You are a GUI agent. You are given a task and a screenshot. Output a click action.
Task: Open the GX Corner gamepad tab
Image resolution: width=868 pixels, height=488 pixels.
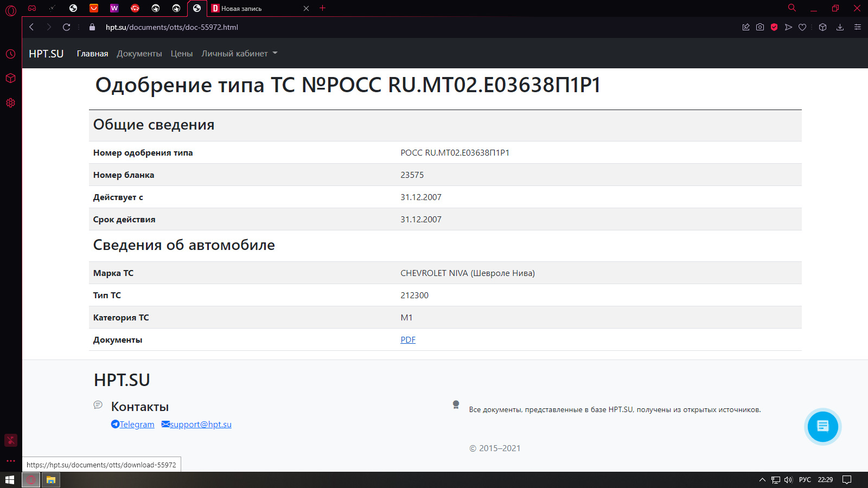32,8
